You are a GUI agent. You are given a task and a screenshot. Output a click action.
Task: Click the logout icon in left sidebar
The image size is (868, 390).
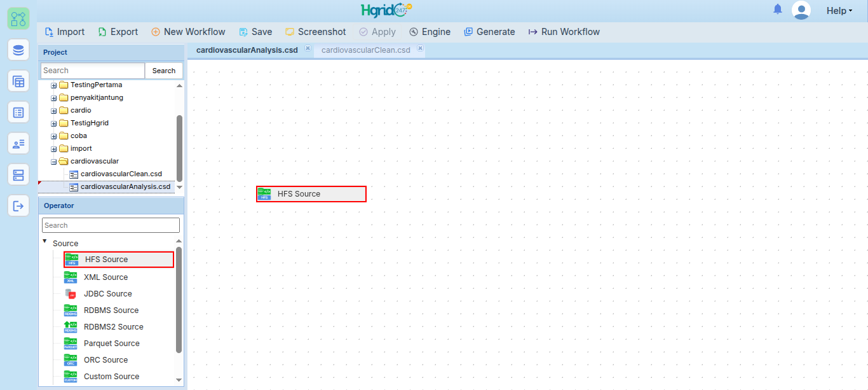tap(18, 205)
